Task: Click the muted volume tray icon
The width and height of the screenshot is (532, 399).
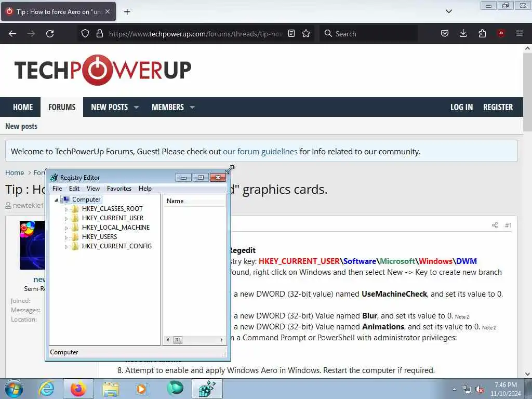Action: click(x=479, y=390)
